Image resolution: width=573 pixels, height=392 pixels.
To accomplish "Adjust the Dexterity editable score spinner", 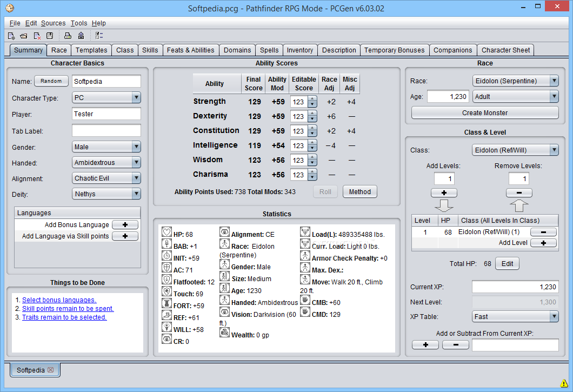I will (312, 117).
